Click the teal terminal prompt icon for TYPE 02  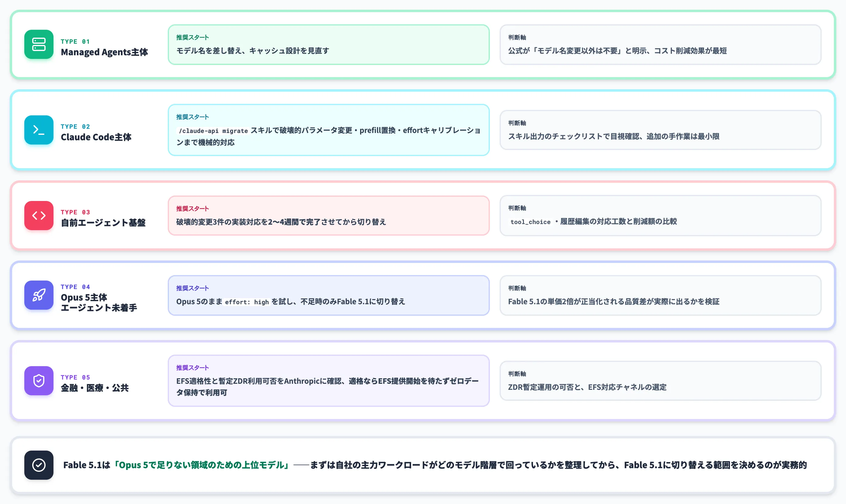pos(39,130)
